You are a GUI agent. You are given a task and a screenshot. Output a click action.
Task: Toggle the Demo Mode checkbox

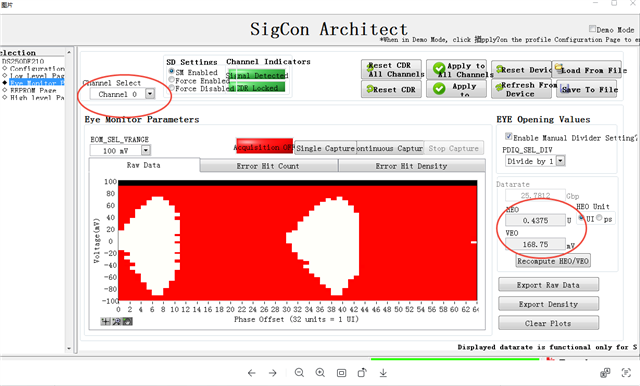point(592,29)
